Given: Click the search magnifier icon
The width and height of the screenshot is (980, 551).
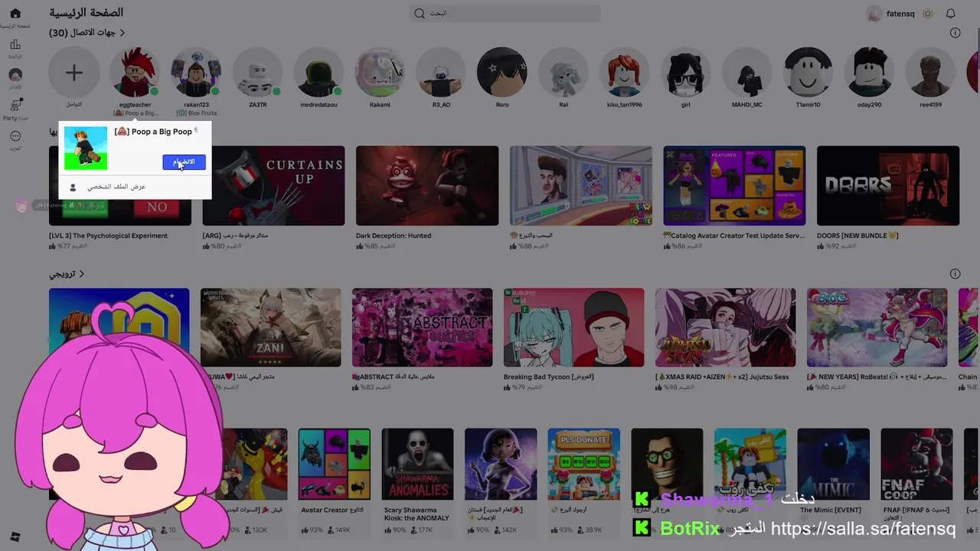Looking at the screenshot, I should [x=419, y=13].
